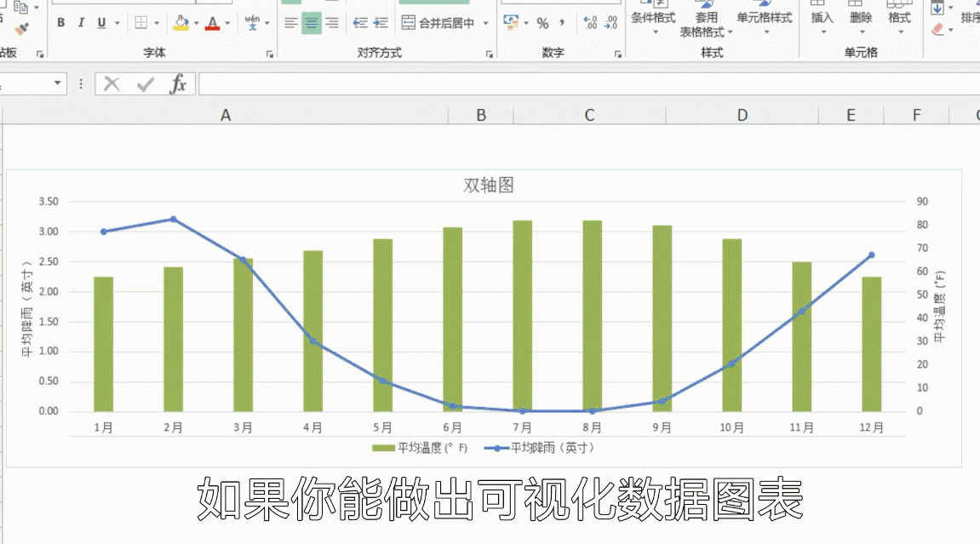Click the fill down icon
The height and width of the screenshot is (544, 980).
coord(937,9)
